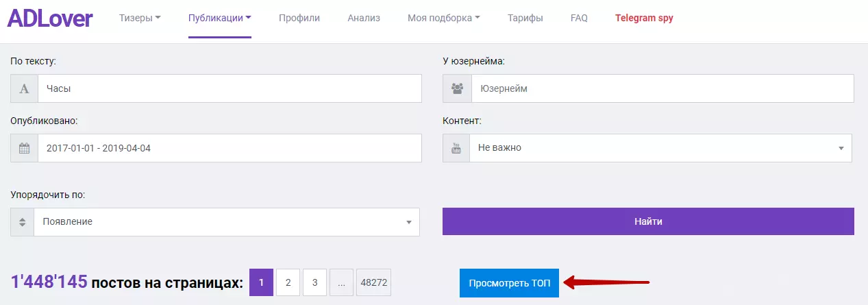Click the ellipsis pagination button
The width and height of the screenshot is (868, 305).
click(x=341, y=282)
